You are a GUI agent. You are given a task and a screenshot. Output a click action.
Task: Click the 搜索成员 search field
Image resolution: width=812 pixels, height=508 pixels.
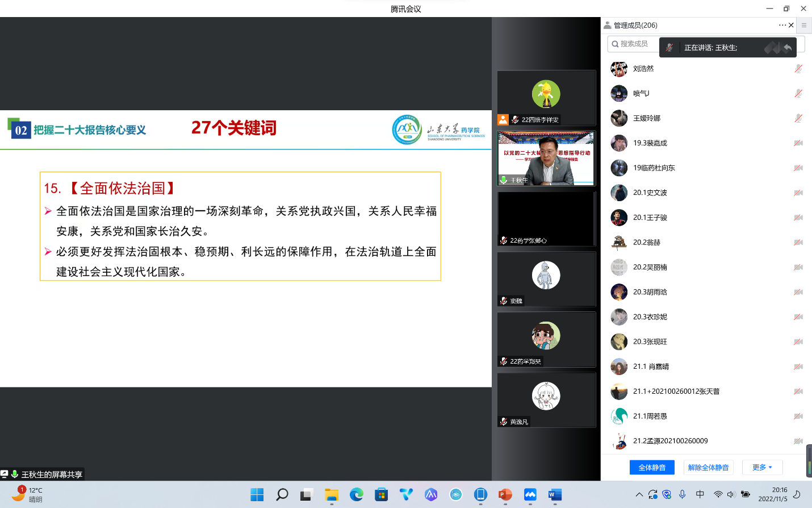coord(633,44)
